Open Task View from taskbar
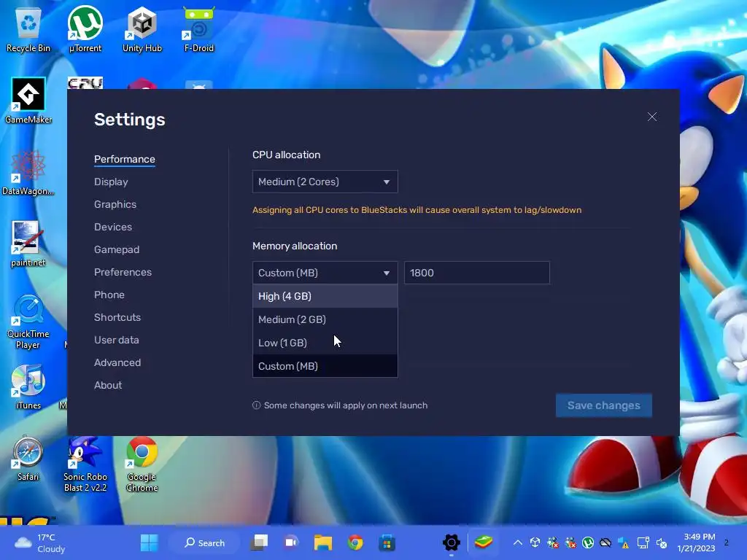 pos(259,542)
